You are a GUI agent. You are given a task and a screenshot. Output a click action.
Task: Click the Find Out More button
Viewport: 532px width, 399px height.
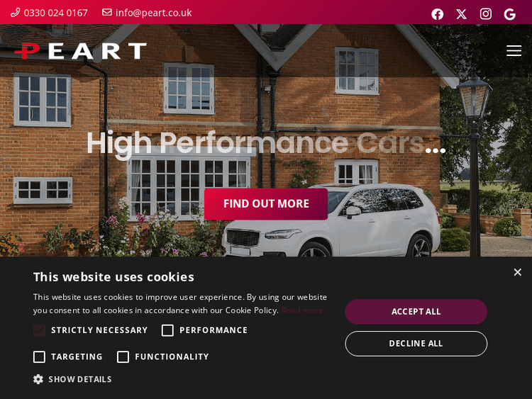[x=266, y=204]
